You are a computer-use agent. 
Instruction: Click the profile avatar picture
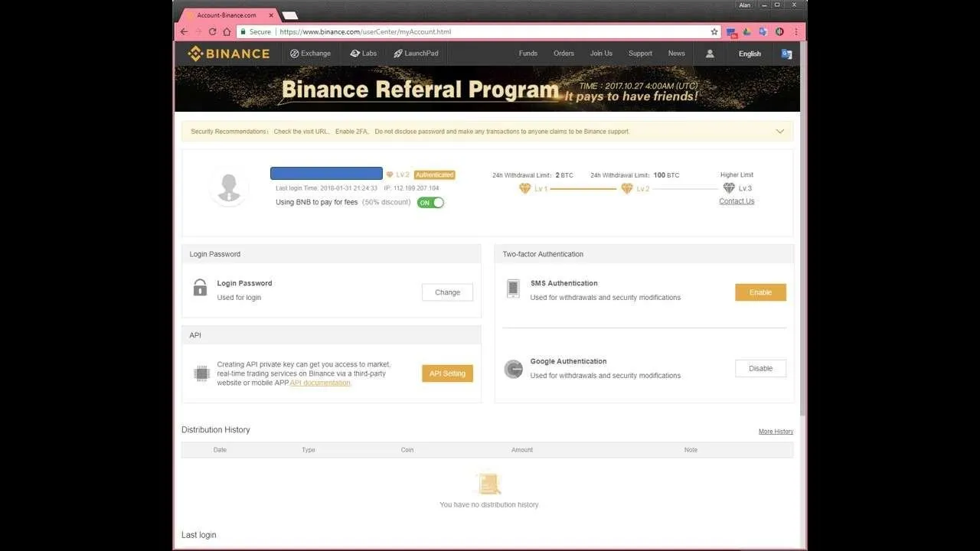pyautogui.click(x=229, y=188)
